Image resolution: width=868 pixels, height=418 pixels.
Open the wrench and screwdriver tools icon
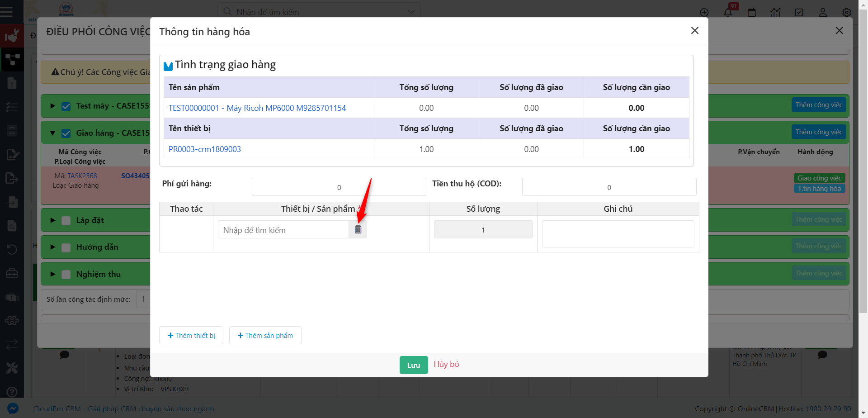coord(12,368)
